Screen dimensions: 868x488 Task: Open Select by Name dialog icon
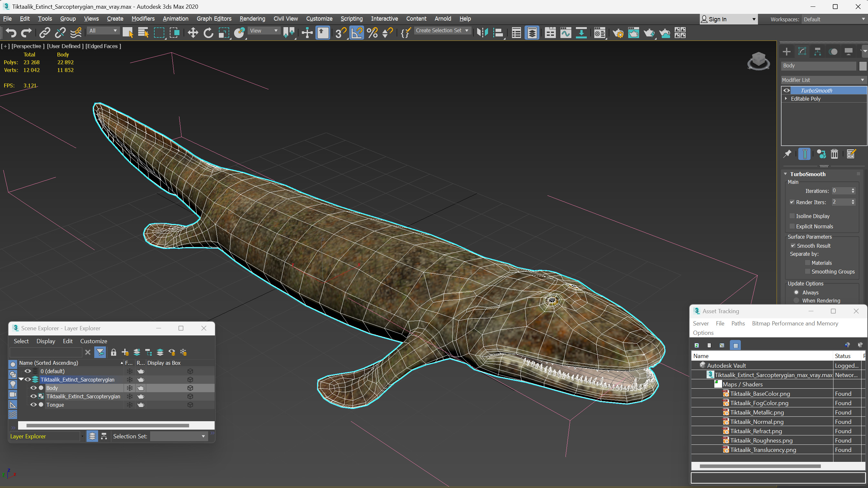(x=144, y=33)
